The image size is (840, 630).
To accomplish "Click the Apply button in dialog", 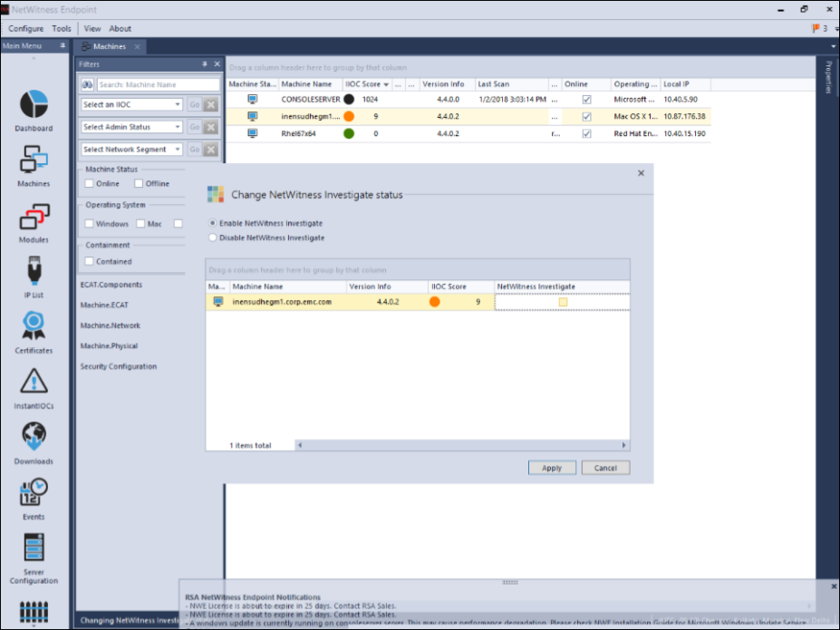I will (552, 468).
